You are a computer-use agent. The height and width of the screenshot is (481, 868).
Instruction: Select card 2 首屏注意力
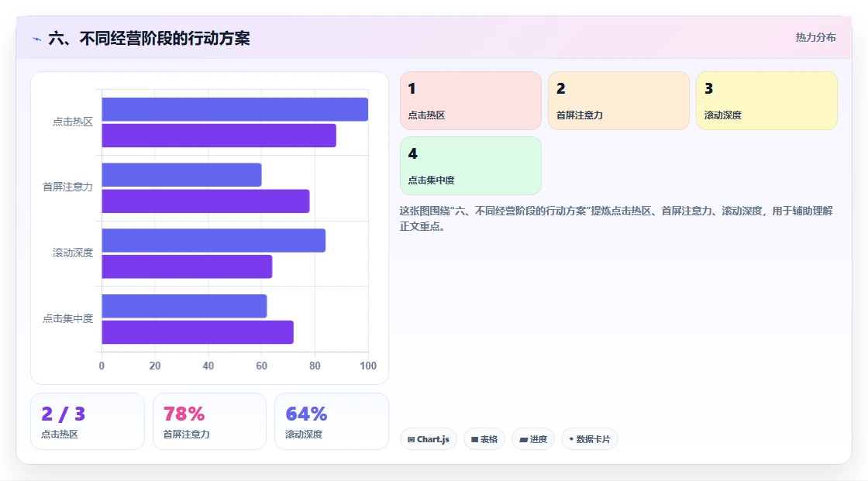[618, 101]
